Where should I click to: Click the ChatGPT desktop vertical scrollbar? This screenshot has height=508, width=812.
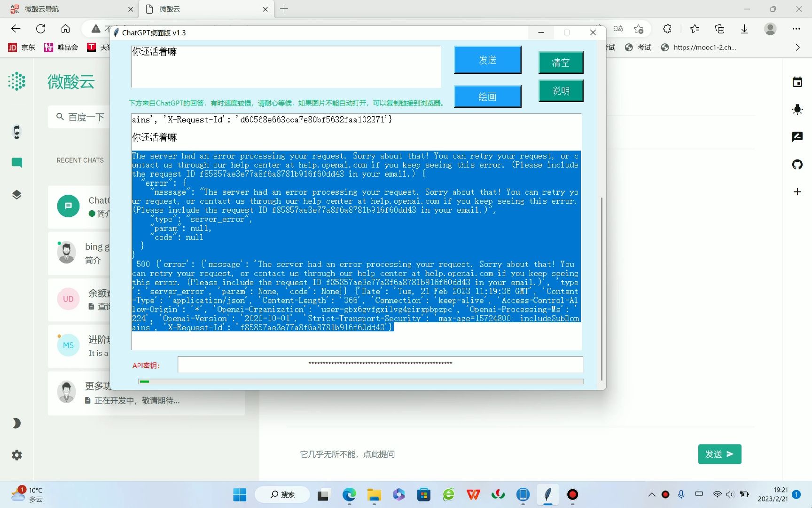(x=601, y=288)
